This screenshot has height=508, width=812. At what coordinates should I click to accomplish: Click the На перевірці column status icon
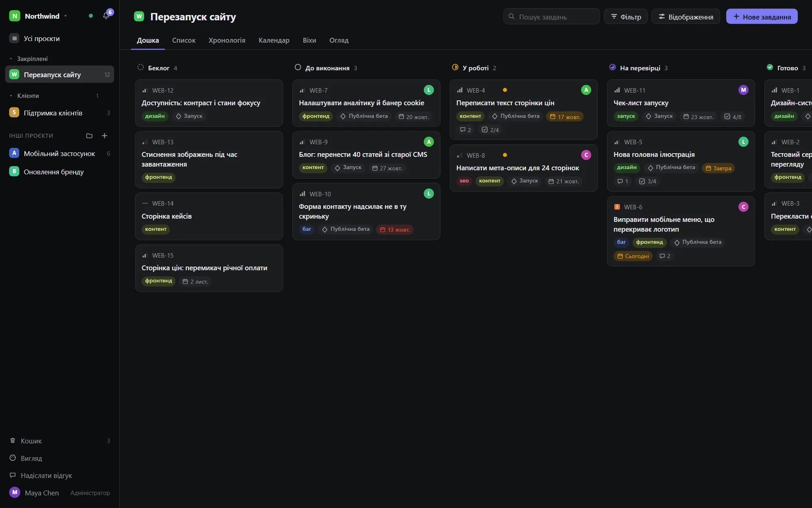612,67
